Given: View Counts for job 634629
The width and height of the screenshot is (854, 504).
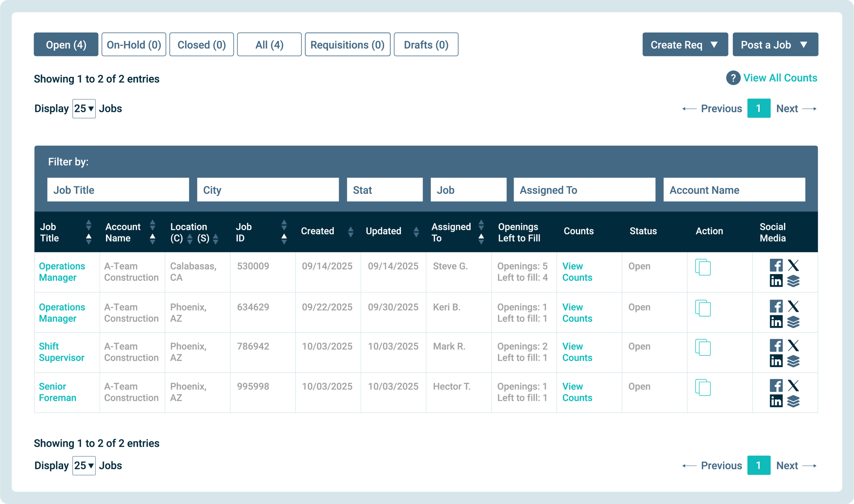Looking at the screenshot, I should point(577,313).
